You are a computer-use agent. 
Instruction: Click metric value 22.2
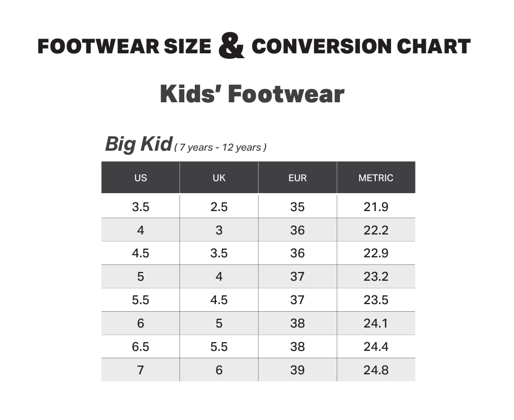point(376,230)
